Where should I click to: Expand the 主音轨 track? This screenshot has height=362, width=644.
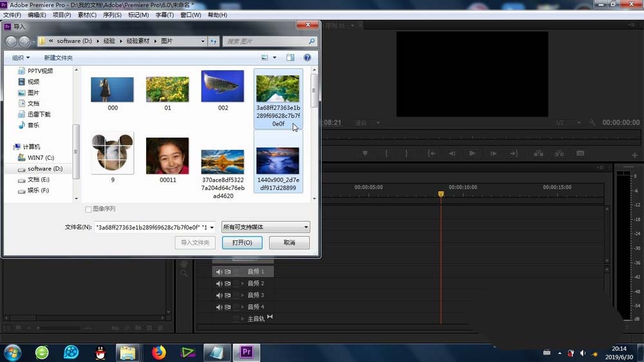[x=242, y=319]
